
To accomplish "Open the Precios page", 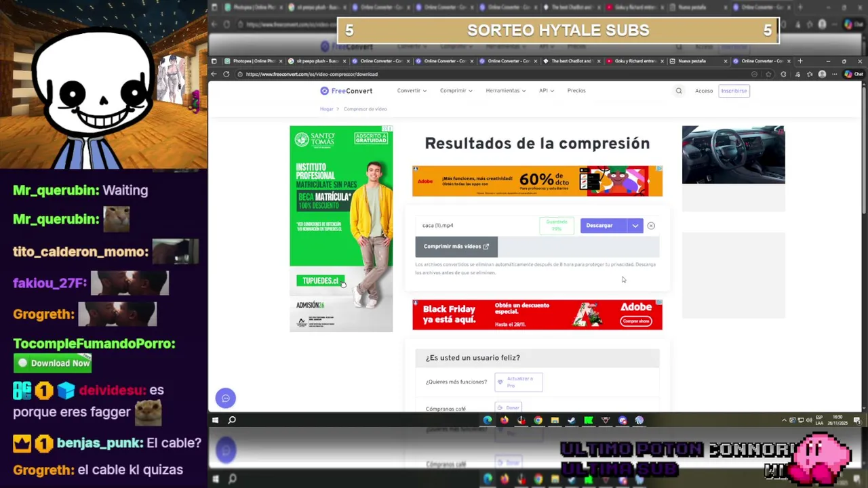I will pos(576,91).
